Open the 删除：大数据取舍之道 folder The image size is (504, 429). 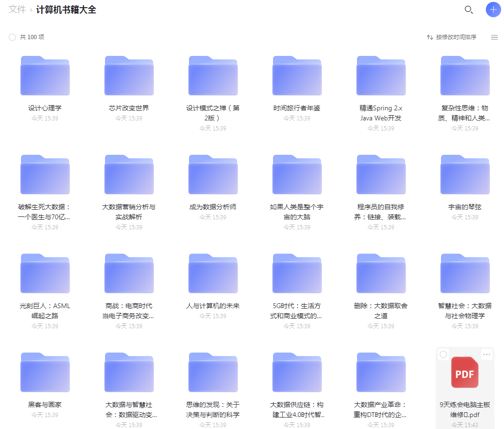381,274
